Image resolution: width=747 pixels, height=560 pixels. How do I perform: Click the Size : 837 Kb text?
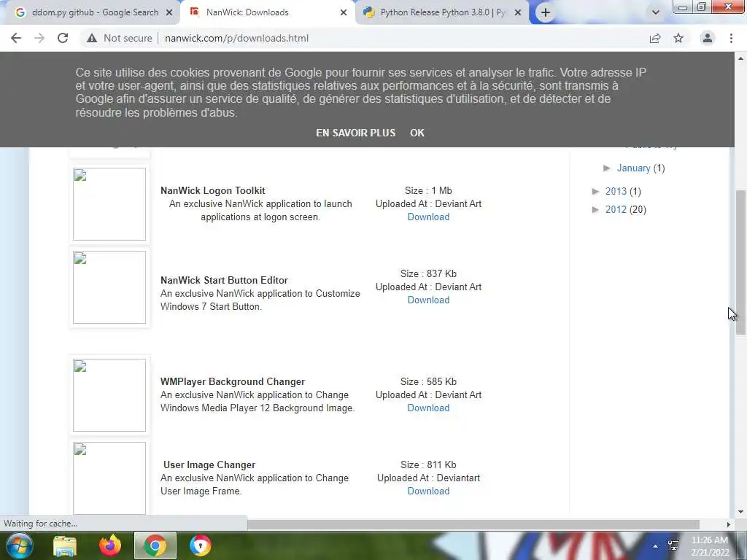pyautogui.click(x=428, y=274)
